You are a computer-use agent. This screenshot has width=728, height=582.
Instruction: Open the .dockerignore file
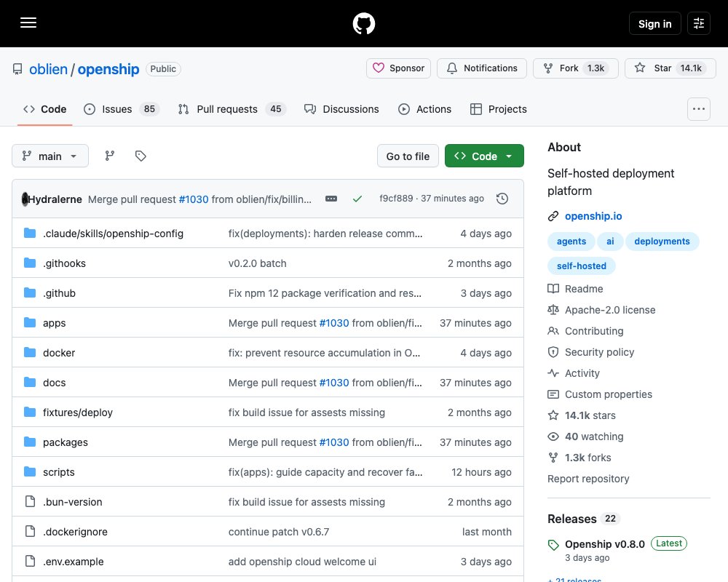coord(75,531)
